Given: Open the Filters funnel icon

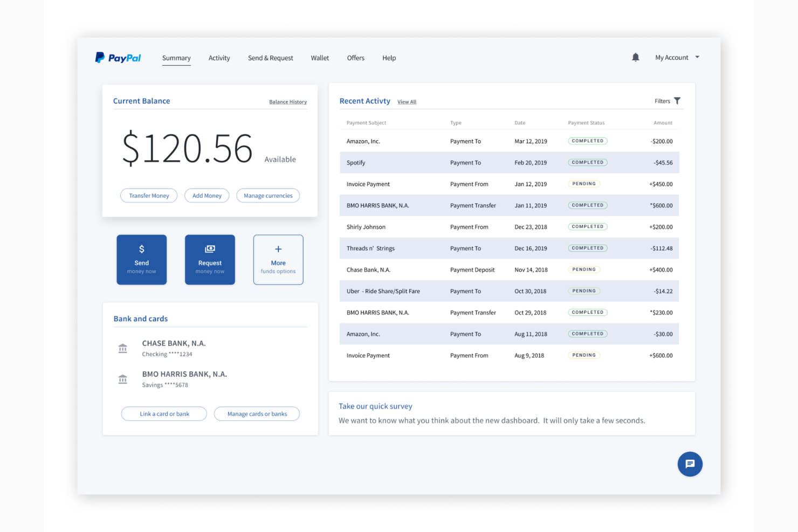Looking at the screenshot, I should coord(677,101).
